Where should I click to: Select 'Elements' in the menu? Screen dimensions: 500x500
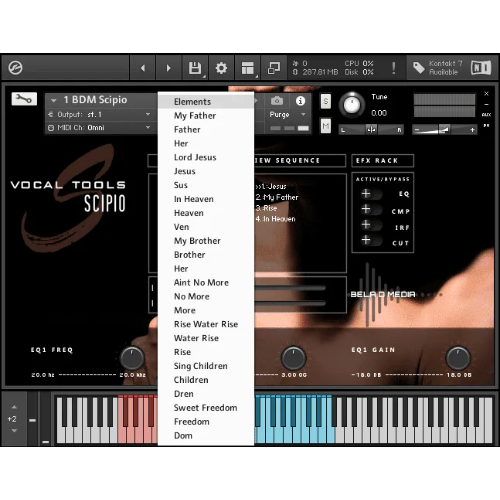pyautogui.click(x=206, y=102)
